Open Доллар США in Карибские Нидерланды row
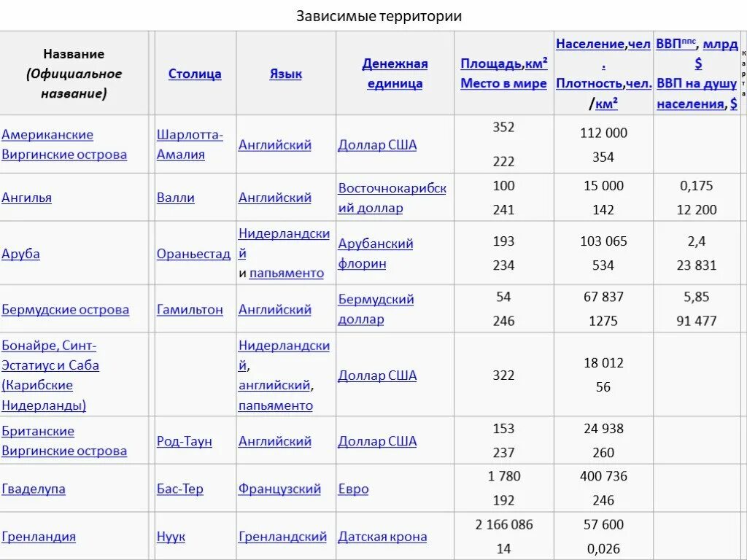The height and width of the screenshot is (560, 747). [377, 376]
